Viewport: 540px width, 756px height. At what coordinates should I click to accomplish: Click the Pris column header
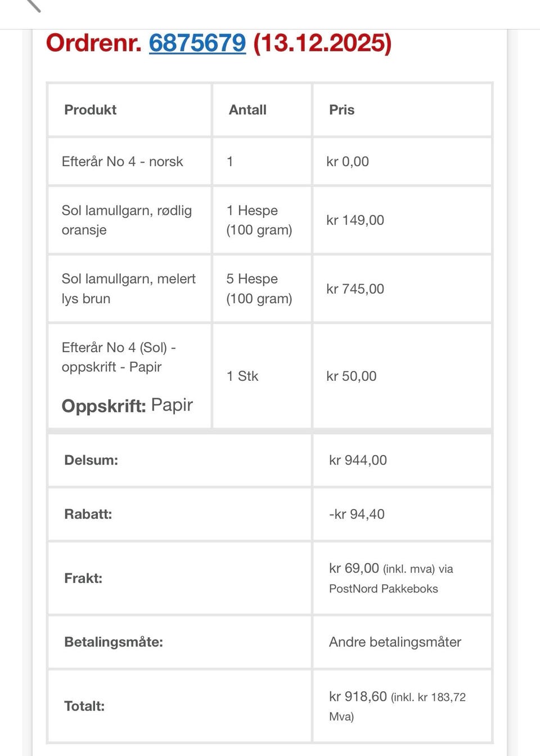point(341,110)
